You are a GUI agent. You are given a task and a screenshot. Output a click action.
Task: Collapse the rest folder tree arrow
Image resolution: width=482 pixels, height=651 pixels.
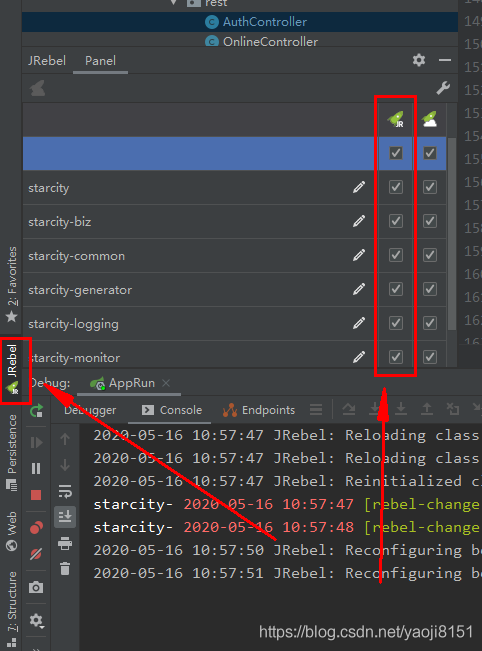pyautogui.click(x=174, y=2)
